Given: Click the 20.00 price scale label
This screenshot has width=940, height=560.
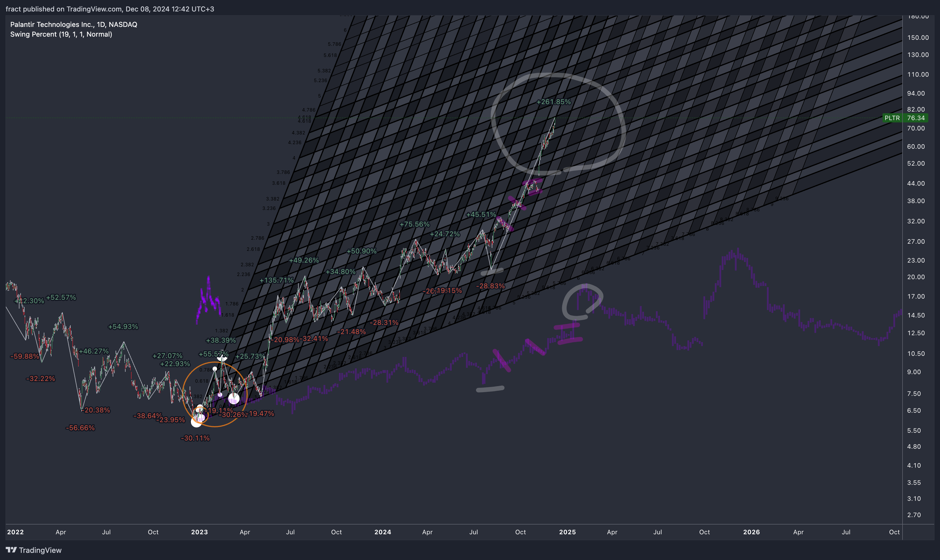Looking at the screenshot, I should click(x=916, y=277).
